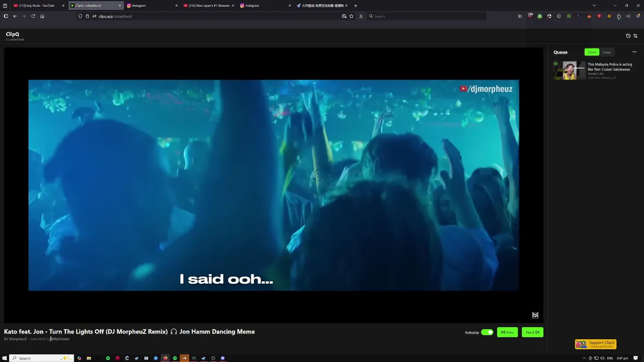This screenshot has width=644, height=362.
Task: Open Windows Start menu
Action: click(x=5, y=358)
